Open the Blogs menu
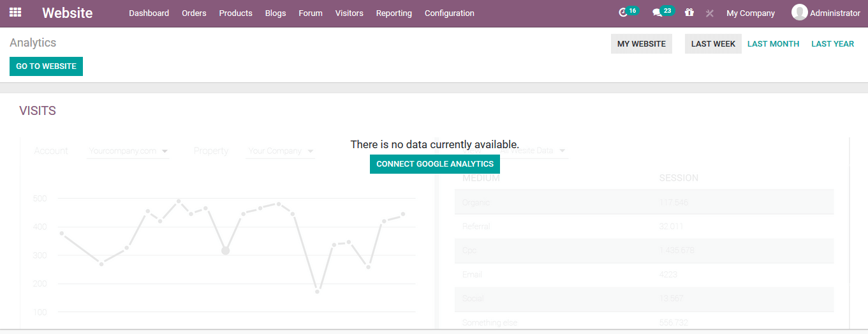Viewport: 868px width, 334px height. click(276, 13)
